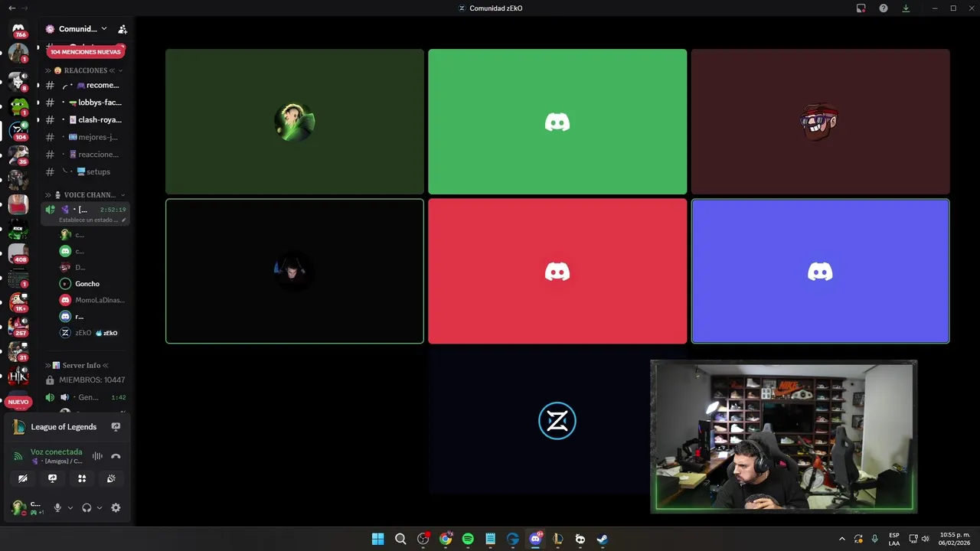The width and height of the screenshot is (980, 551).
Task: Open microphone input options arrow
Action: [70, 507]
